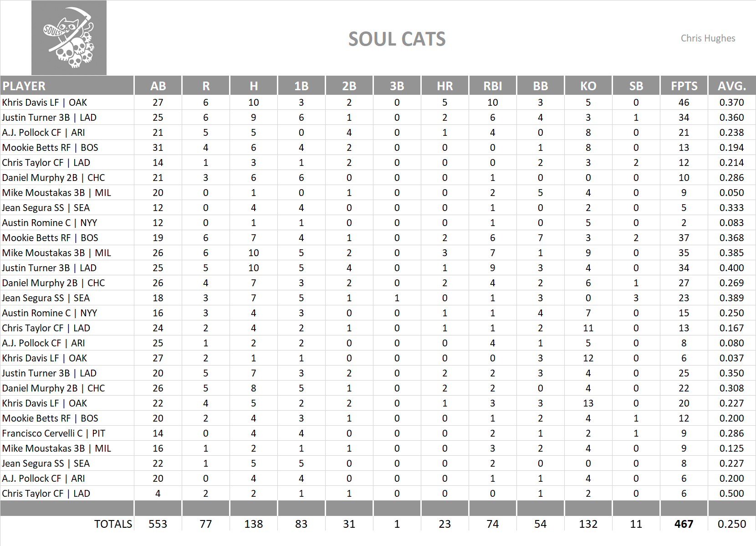Image resolution: width=756 pixels, height=546 pixels.
Task: Click the Chris Hughes owner name
Action: [708, 38]
